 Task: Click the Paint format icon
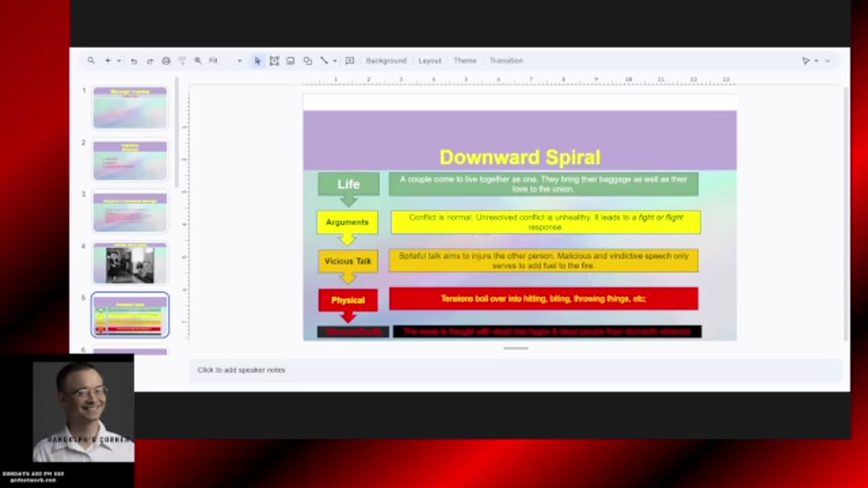(x=182, y=60)
